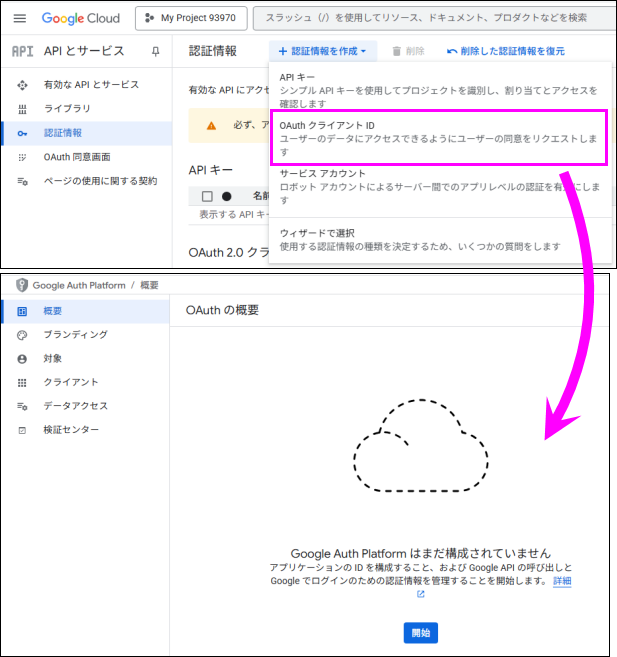
Task: Click the 概要 breadcrumb text
Action: point(149,285)
